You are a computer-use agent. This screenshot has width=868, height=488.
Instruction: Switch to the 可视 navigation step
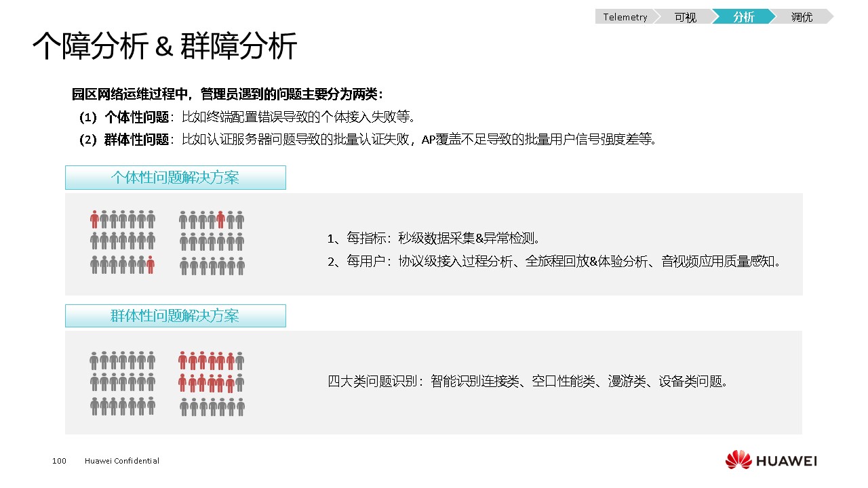coord(685,17)
